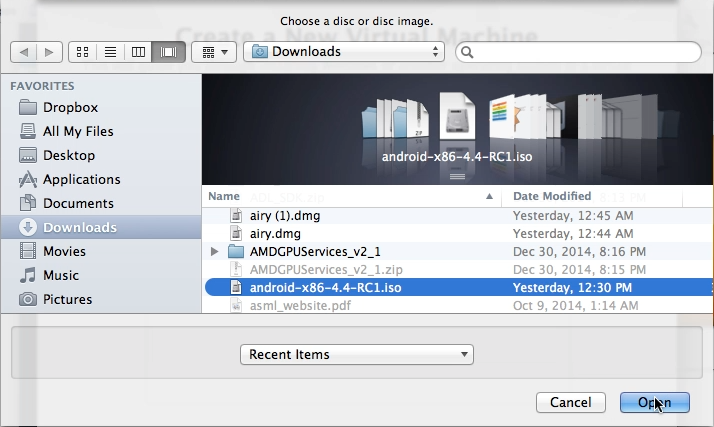
Task: Switch to list view
Action: click(110, 52)
